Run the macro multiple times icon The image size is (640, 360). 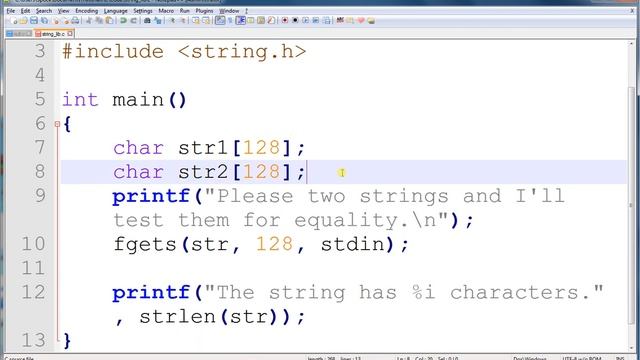click(316, 20)
